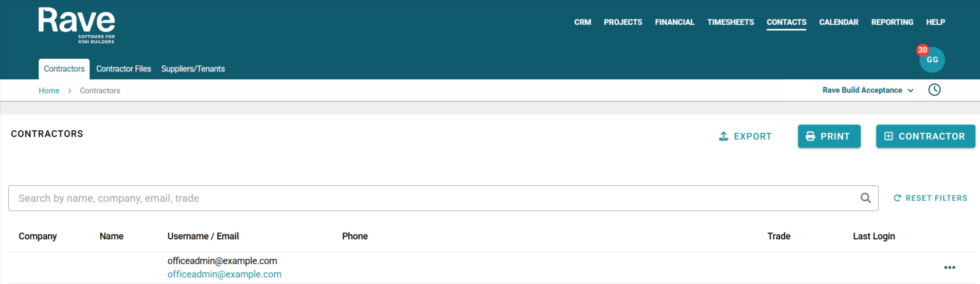The width and height of the screenshot is (980, 284).
Task: Open the three-dot row actions menu
Action: pyautogui.click(x=949, y=268)
